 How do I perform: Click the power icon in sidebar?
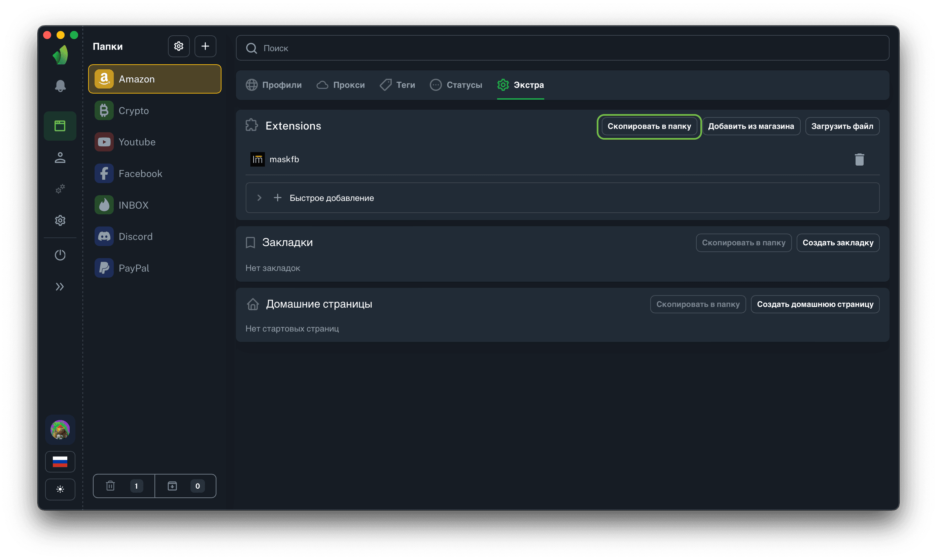[60, 255]
